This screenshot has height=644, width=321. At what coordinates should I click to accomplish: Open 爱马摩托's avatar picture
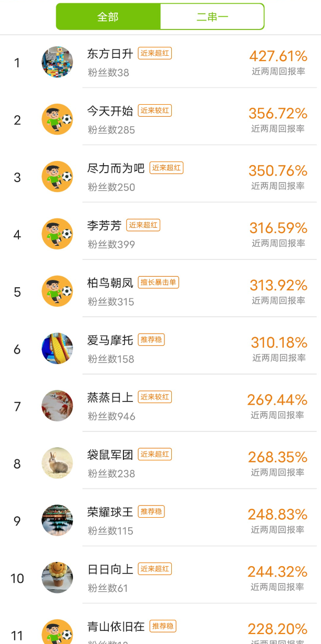click(57, 348)
